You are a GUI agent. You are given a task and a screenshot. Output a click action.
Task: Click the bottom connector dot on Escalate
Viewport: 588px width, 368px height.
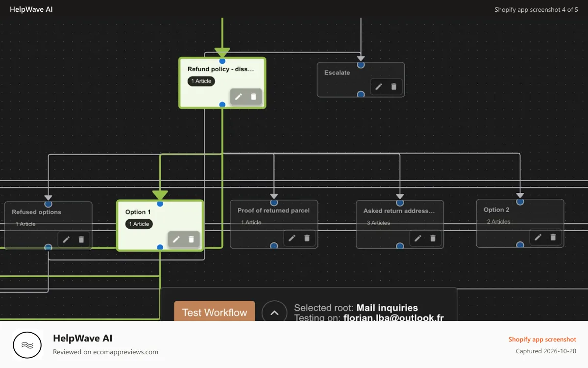tap(361, 94)
